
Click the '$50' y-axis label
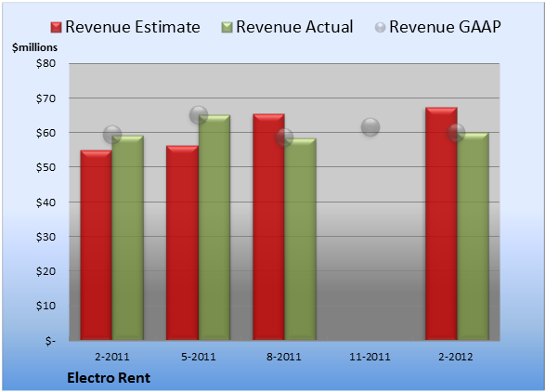point(45,167)
